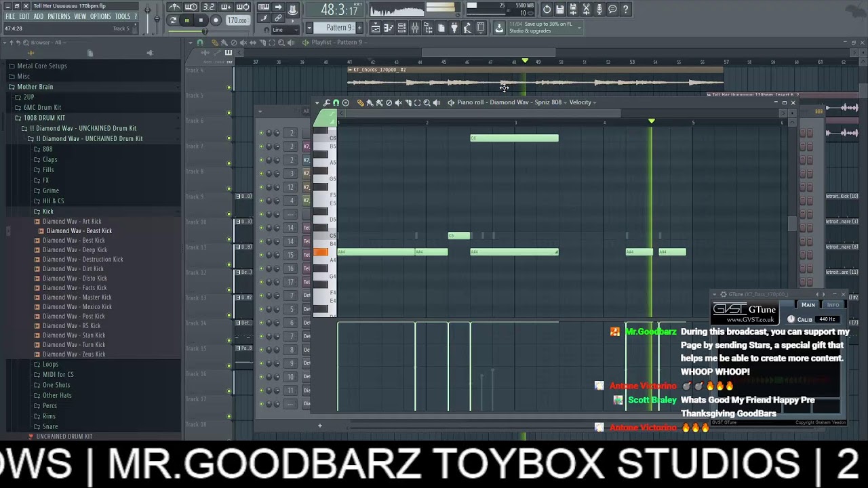
Task: Switch to GTune INFO tab
Action: (x=833, y=305)
